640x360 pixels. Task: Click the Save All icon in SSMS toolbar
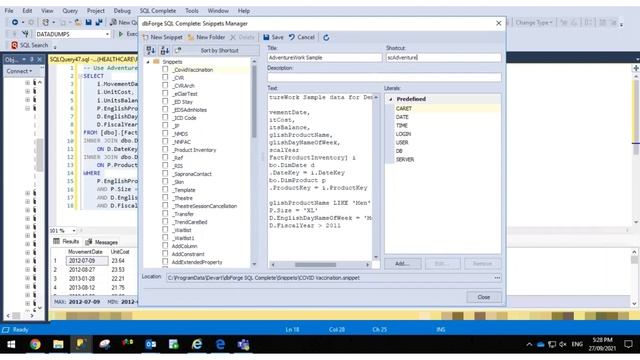99,22
